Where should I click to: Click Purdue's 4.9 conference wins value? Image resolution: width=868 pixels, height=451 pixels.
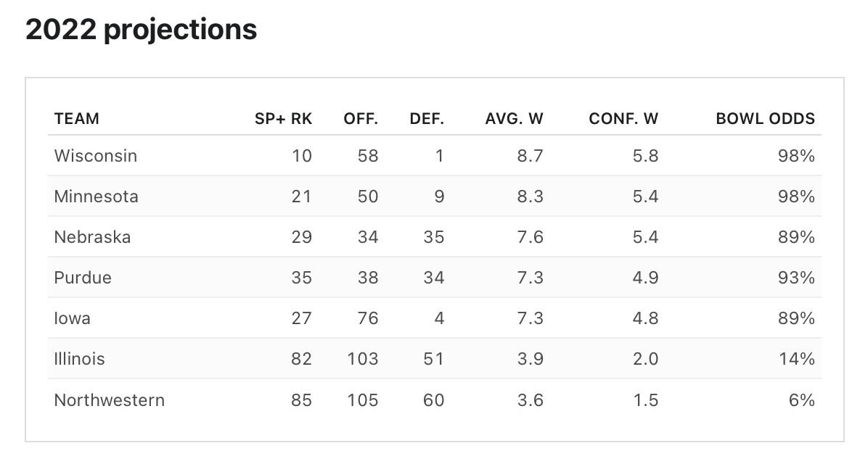pos(644,278)
